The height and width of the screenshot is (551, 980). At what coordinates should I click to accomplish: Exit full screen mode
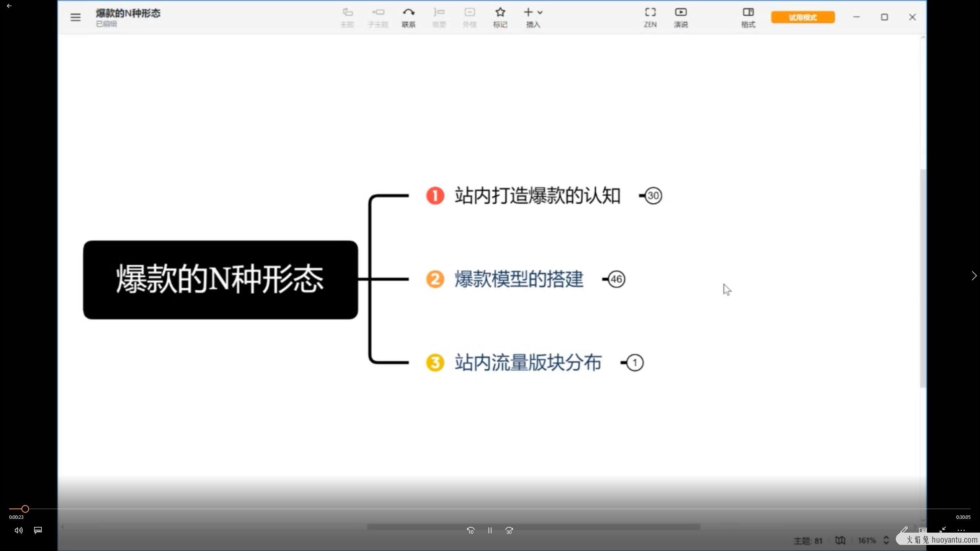tap(942, 530)
